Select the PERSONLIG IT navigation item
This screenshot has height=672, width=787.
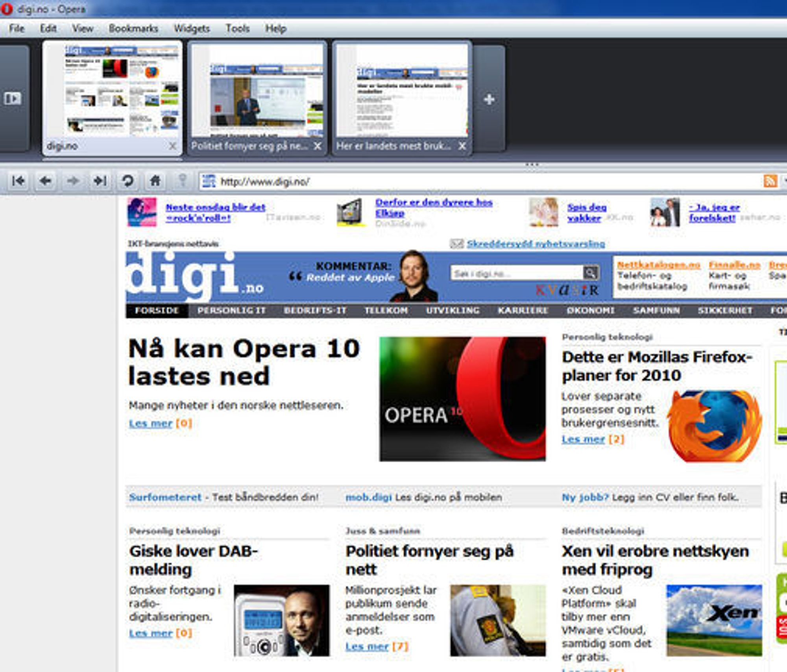coord(232,310)
